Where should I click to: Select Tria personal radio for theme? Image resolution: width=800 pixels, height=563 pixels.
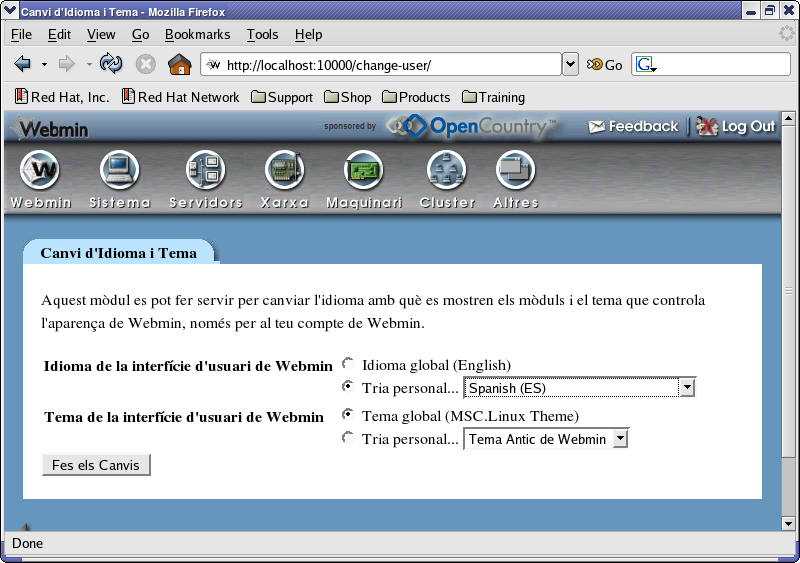pos(348,437)
